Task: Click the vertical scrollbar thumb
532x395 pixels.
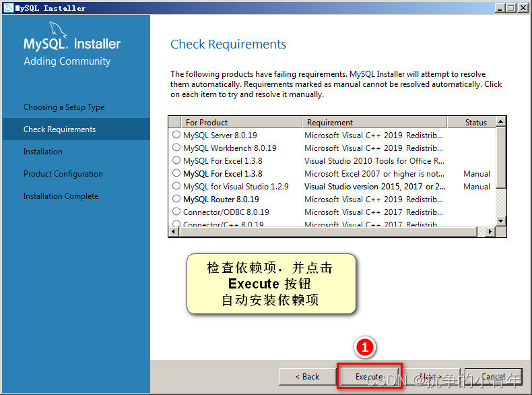Action: coord(501,157)
